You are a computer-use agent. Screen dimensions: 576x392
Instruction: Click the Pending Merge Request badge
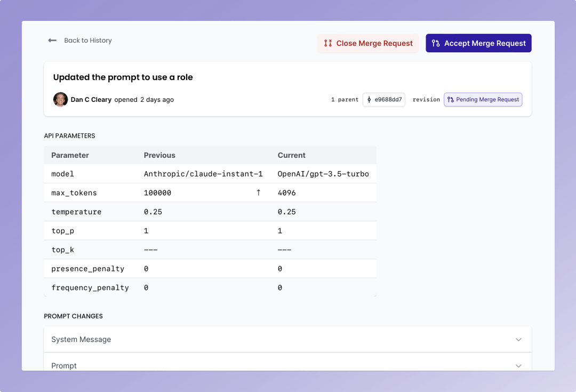(483, 99)
